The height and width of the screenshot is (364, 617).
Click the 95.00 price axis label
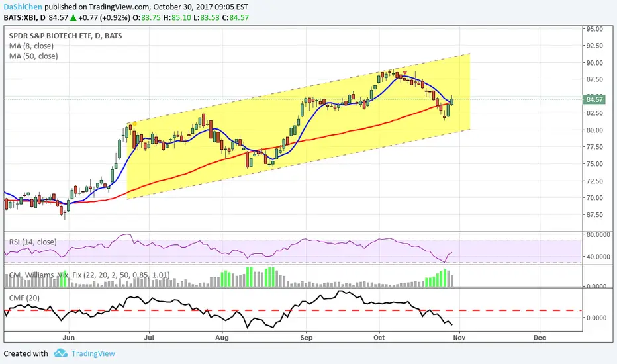tap(594, 29)
